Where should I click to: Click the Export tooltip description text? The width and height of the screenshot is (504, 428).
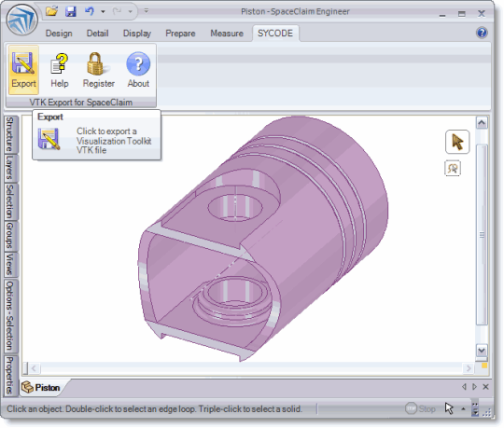[114, 141]
